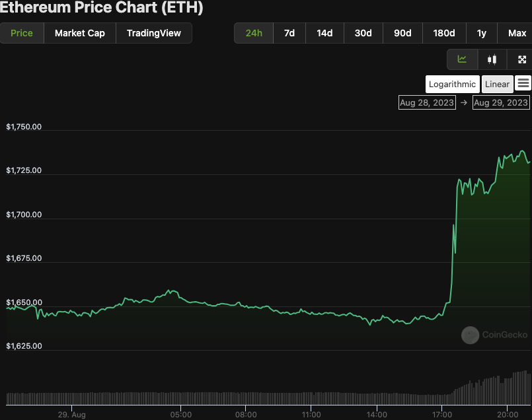
Task: Open the Aug 29, 2023 end date picker
Action: click(500, 102)
